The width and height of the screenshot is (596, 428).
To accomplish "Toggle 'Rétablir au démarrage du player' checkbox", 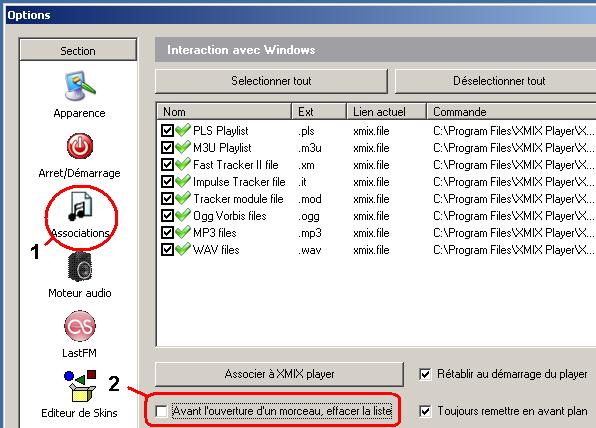I will tap(425, 374).
